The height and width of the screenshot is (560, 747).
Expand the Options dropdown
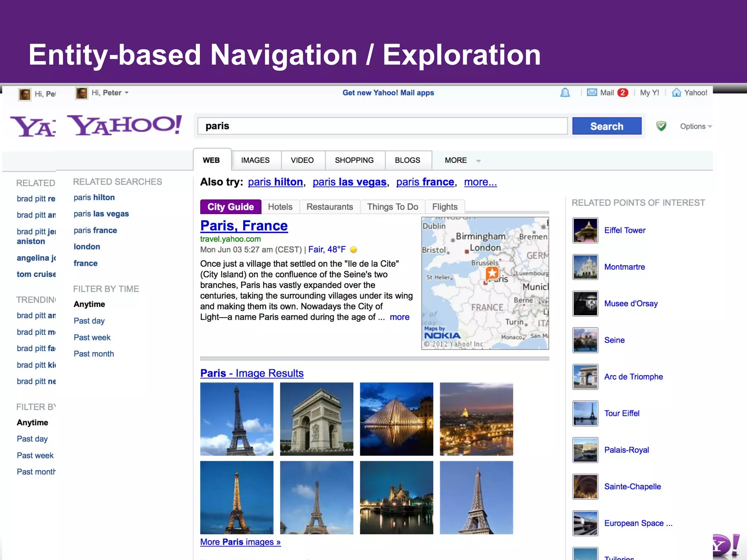[696, 126]
